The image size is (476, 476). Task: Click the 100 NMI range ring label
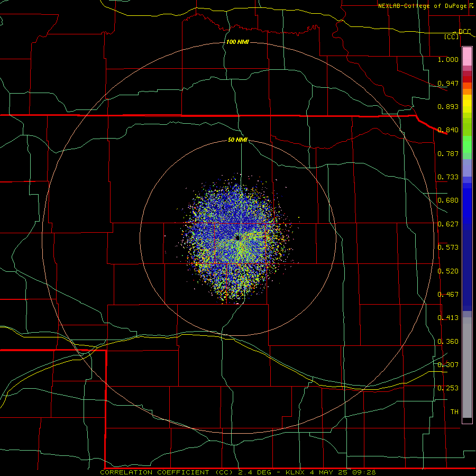tap(237, 42)
